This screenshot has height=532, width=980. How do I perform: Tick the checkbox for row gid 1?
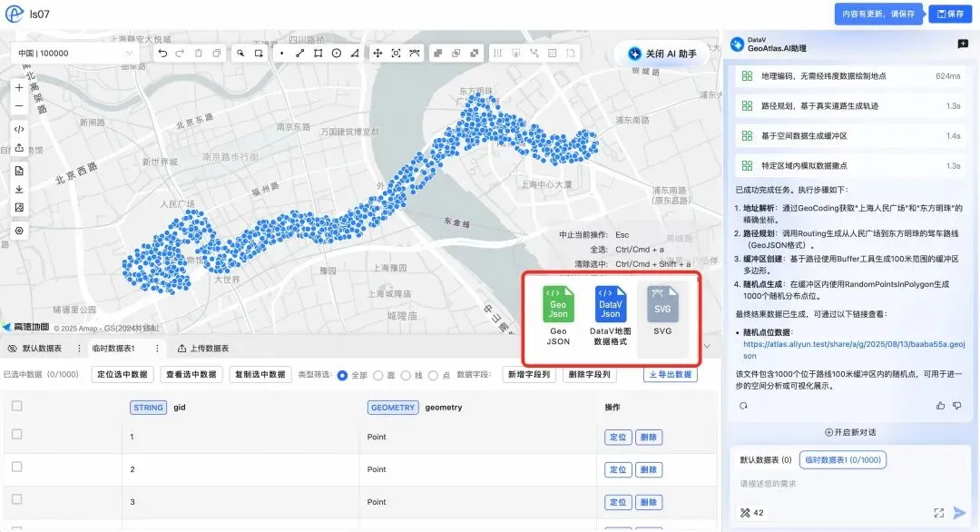[17, 435]
